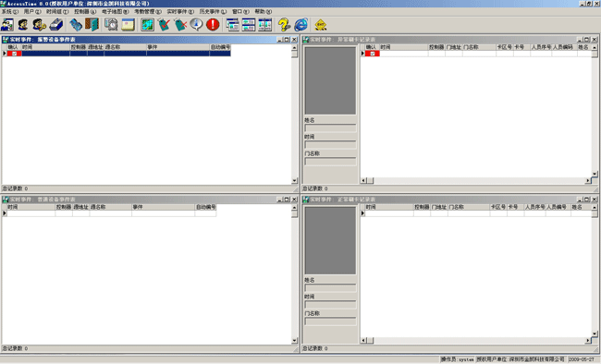Click the 姓名 field in 异常刷卡记录表

(330, 128)
